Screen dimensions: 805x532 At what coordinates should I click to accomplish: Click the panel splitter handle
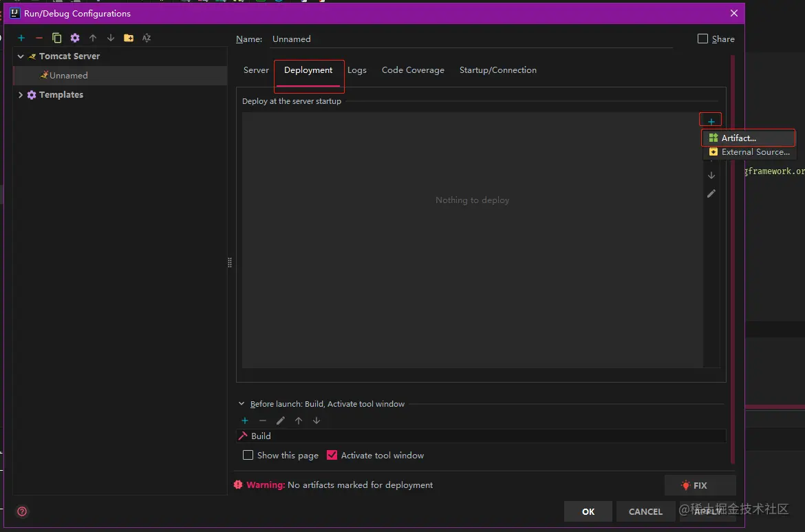coord(230,262)
